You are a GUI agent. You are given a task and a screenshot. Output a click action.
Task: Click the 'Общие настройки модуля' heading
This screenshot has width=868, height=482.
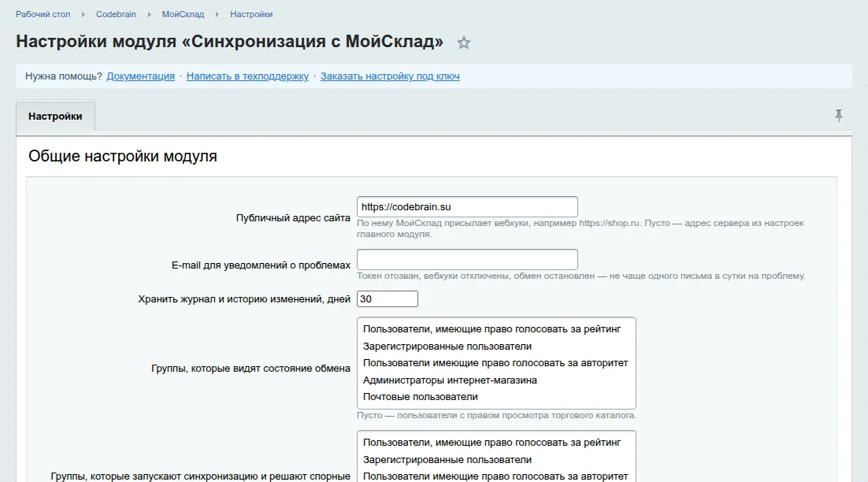(x=123, y=156)
